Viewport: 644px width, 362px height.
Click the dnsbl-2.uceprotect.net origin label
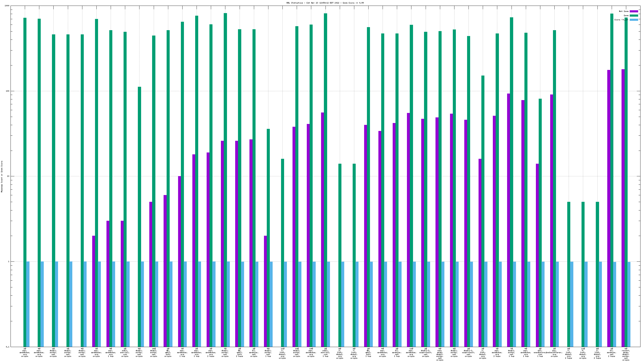click(425, 352)
